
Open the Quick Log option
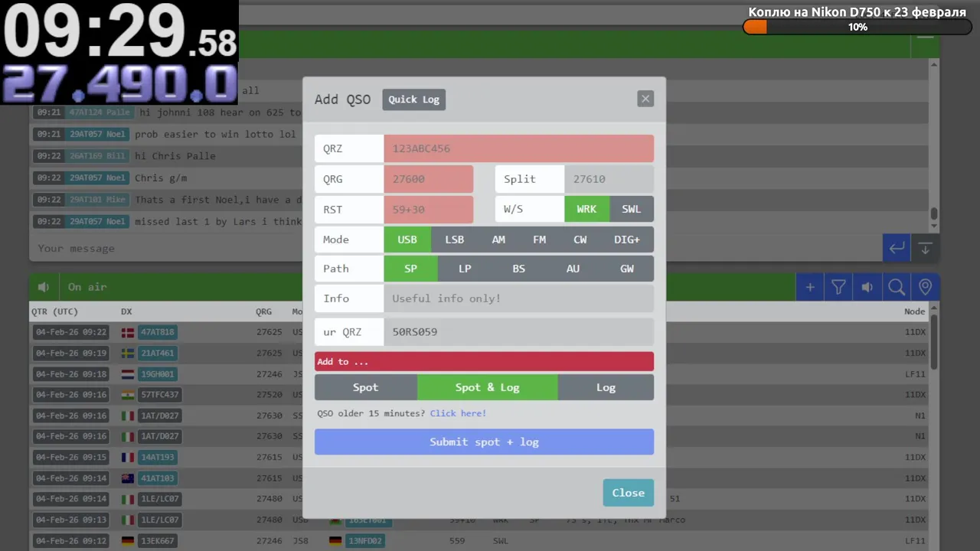[413, 99]
